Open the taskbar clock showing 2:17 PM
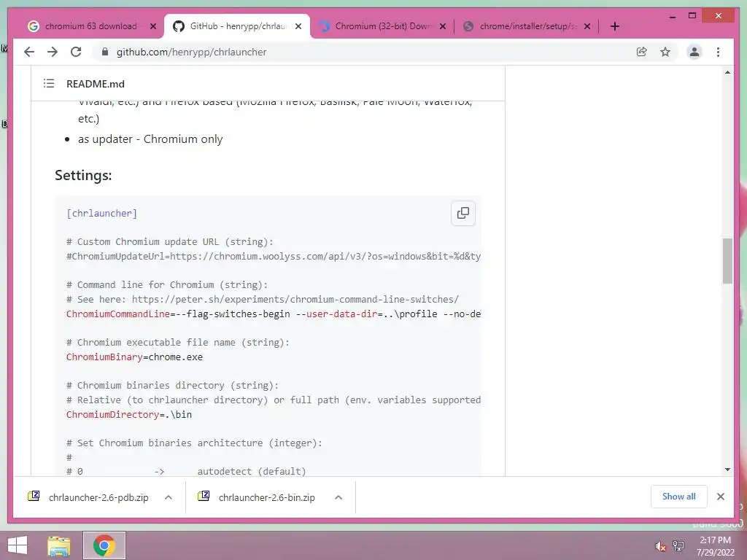The image size is (747, 560). [x=715, y=545]
